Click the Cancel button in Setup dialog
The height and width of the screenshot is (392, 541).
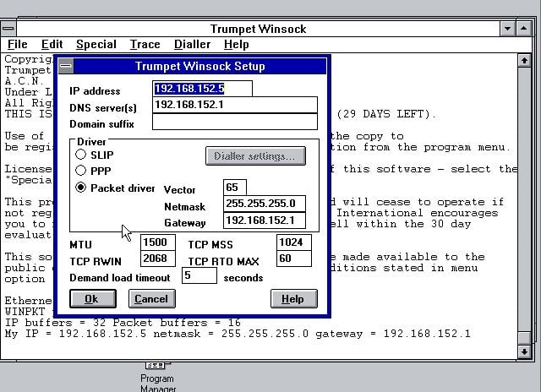coord(152,298)
